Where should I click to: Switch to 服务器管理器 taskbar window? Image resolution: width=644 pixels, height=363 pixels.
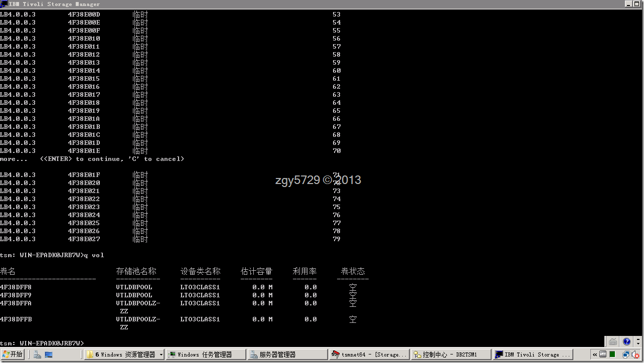[x=287, y=354]
